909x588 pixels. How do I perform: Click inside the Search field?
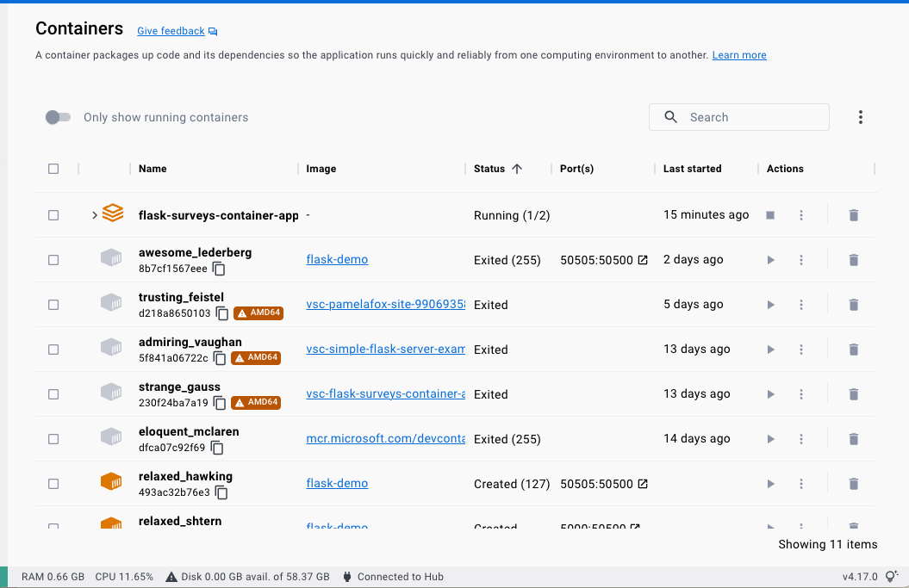738,116
